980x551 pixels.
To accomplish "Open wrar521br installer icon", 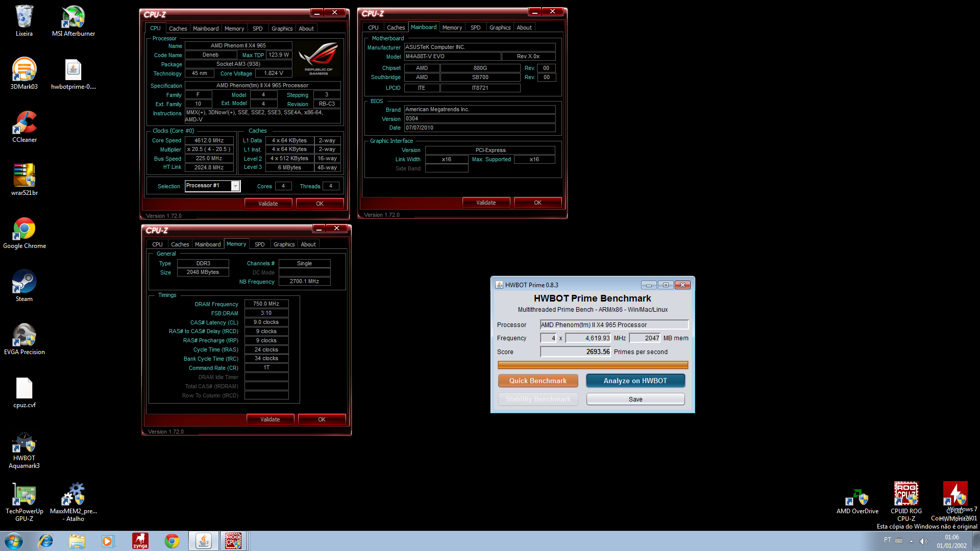I will point(24,179).
